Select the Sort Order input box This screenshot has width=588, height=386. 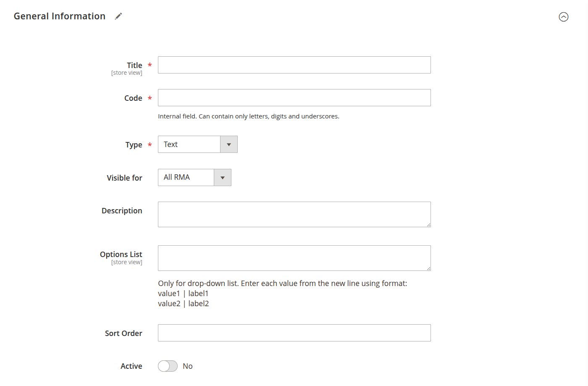(x=294, y=333)
